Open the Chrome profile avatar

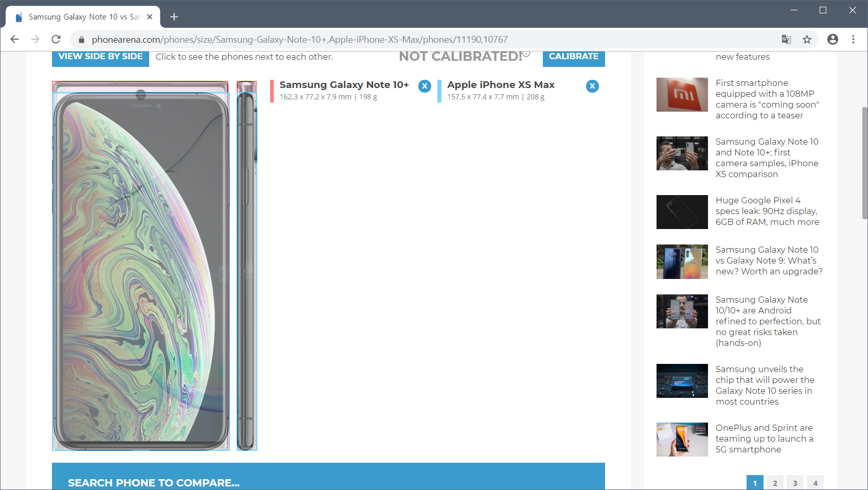coord(832,39)
